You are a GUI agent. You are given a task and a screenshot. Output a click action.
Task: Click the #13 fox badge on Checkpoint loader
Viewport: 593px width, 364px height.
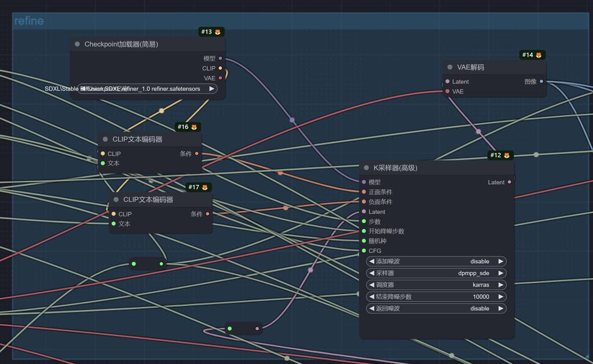pyautogui.click(x=211, y=32)
